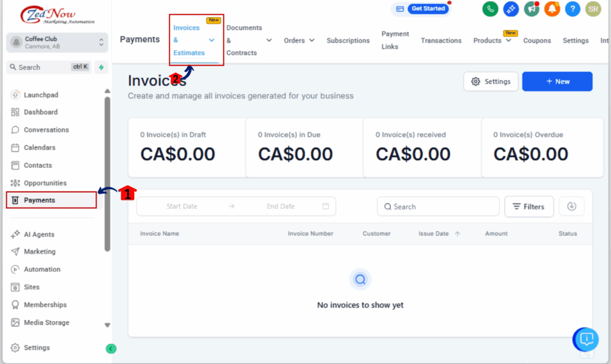Expand the Coffee Club account switcher

pos(57,42)
